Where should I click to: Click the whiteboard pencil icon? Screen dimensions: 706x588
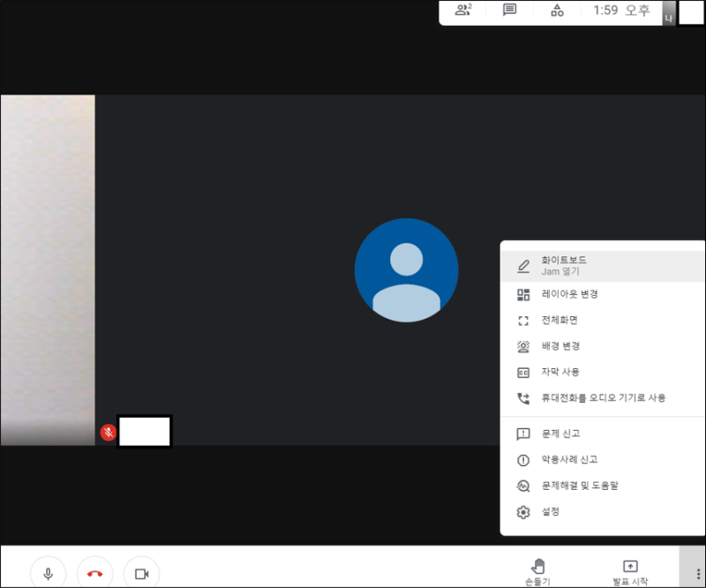point(523,266)
